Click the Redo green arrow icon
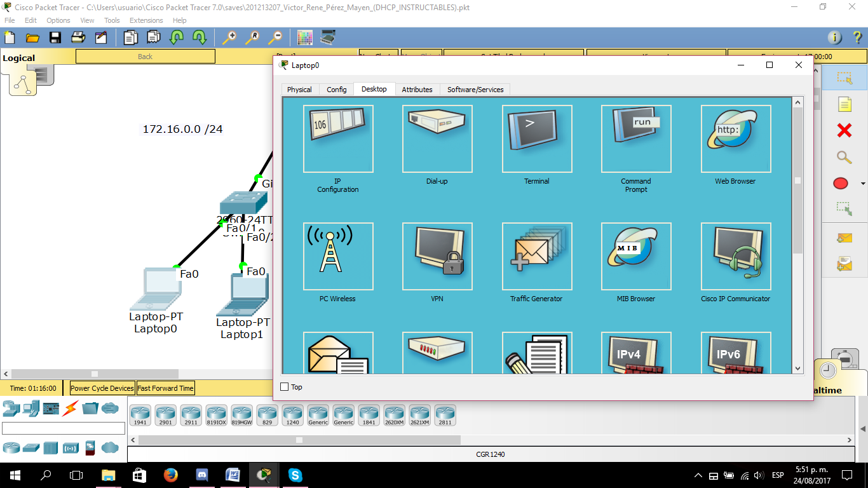The height and width of the screenshot is (488, 868). coord(200,37)
